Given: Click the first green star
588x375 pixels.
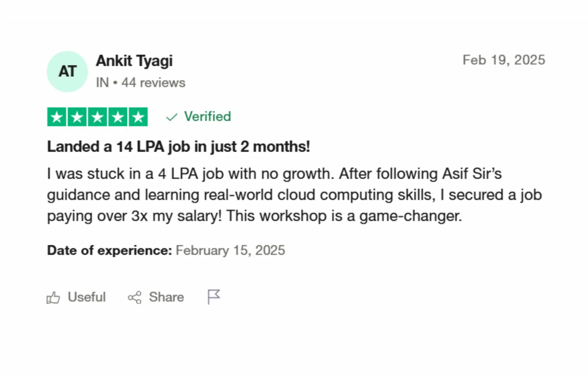Looking at the screenshot, I should (x=57, y=117).
